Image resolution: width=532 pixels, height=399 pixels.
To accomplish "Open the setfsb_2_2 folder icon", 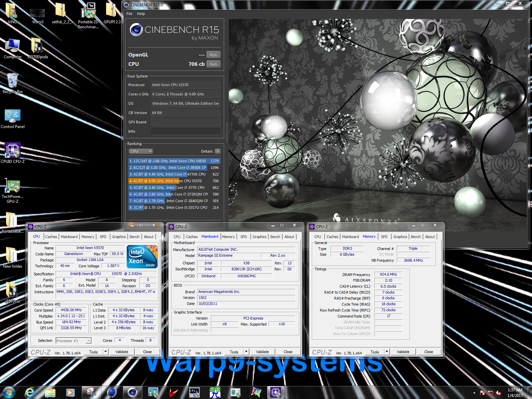I will click(x=63, y=13).
